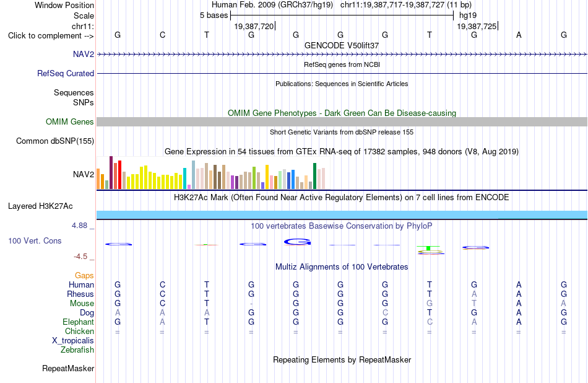Screen dimensions: 588x383
Task: Click the Mouse species label
Action: pos(82,303)
